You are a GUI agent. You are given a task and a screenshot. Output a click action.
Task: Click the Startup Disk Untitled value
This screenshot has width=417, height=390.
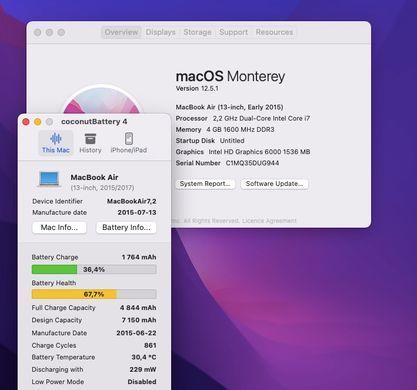pyautogui.click(x=232, y=141)
